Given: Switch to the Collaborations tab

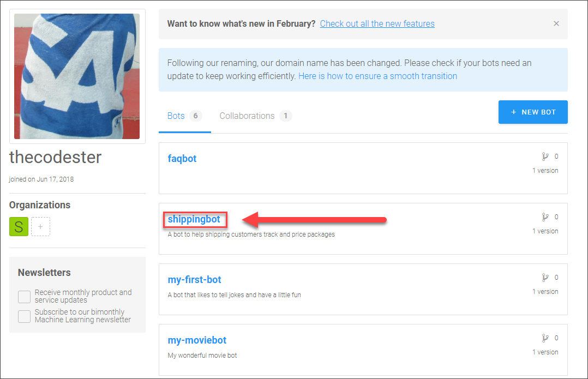Looking at the screenshot, I should click(256, 116).
